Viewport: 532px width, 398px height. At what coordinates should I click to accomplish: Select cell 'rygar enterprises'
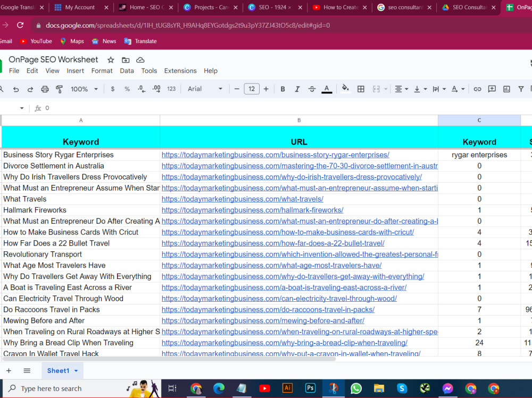[x=479, y=155]
